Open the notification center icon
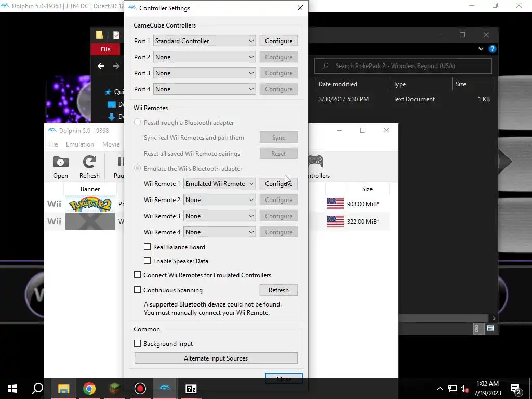The width and height of the screenshot is (532, 399). pos(516,389)
